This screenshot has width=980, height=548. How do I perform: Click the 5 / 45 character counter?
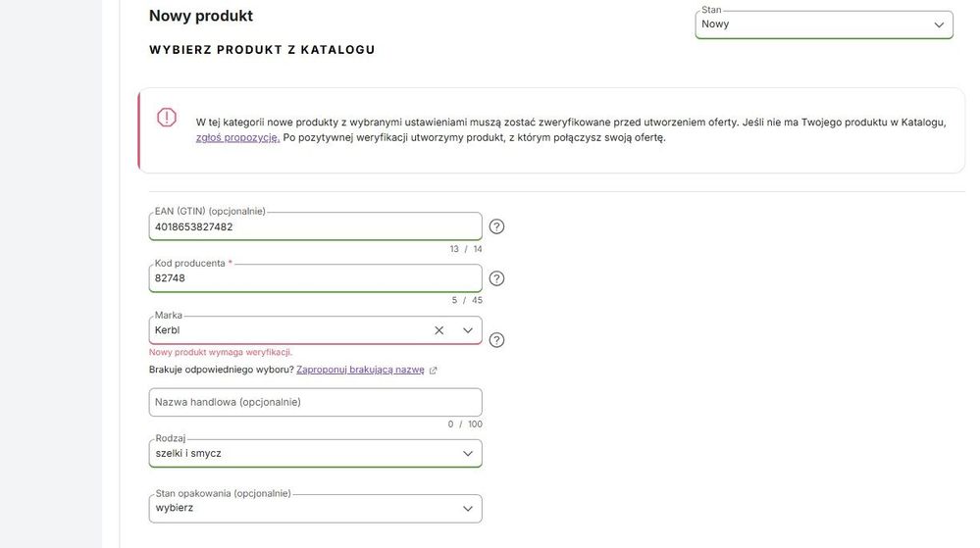tap(467, 301)
